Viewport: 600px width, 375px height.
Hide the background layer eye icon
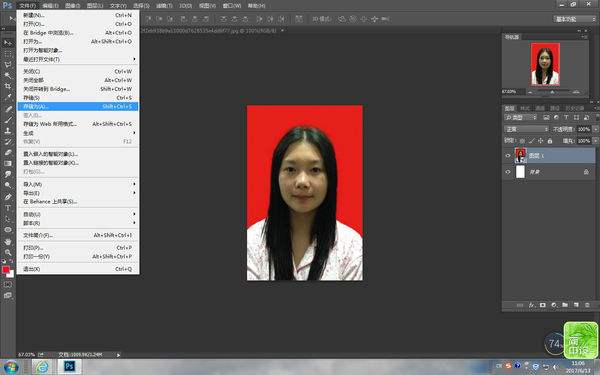[508, 172]
